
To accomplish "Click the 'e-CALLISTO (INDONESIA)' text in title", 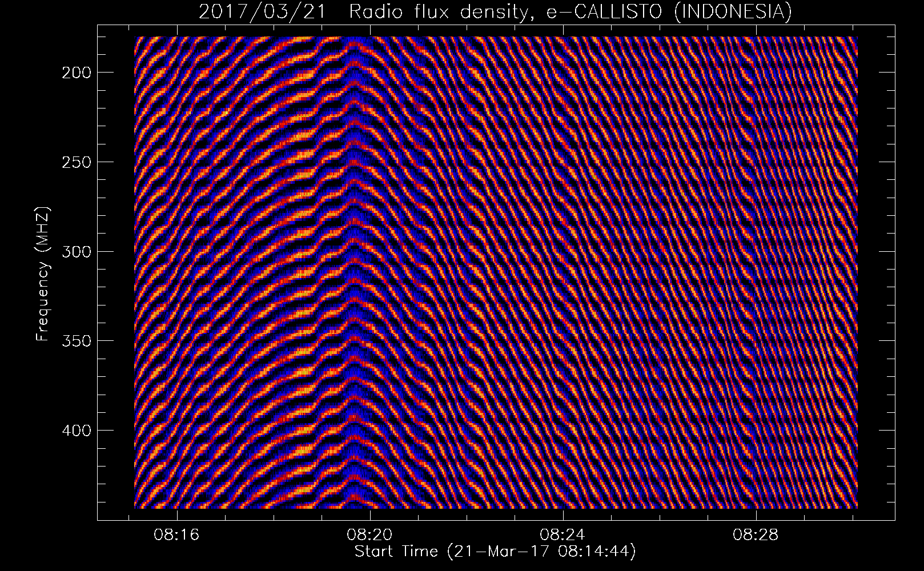I will pos(669,11).
